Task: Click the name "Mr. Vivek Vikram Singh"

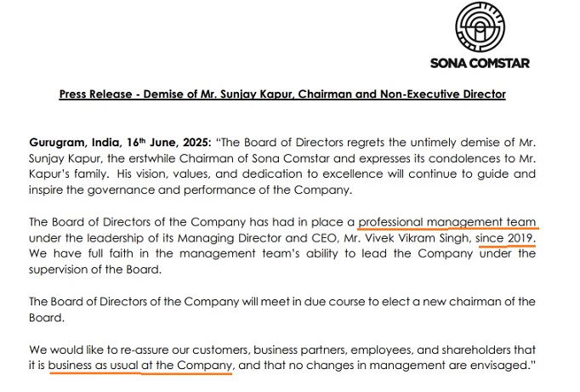Action: 406,238
